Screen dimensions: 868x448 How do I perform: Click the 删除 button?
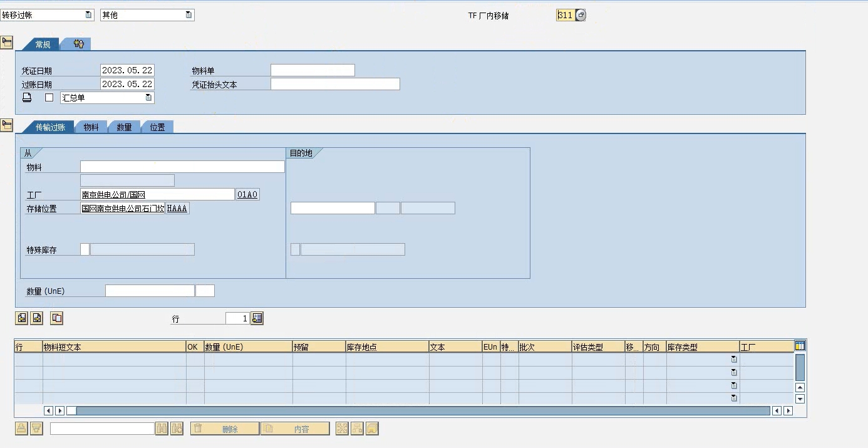225,429
